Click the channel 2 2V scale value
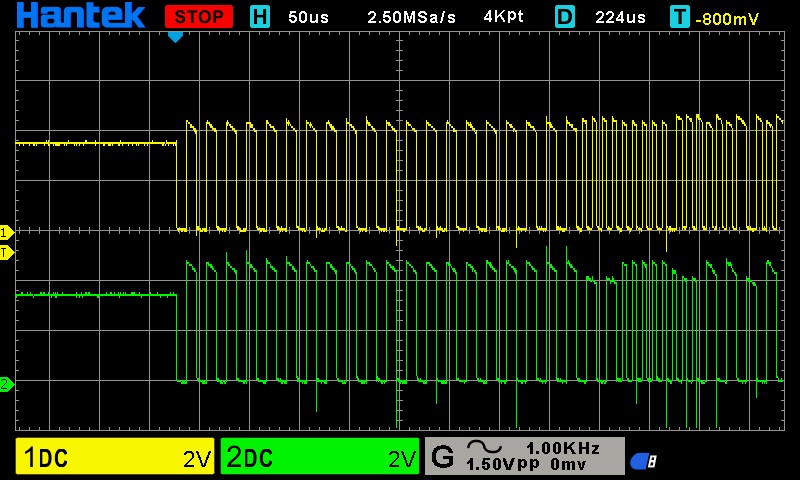Image resolution: width=800 pixels, height=480 pixels. click(x=402, y=460)
